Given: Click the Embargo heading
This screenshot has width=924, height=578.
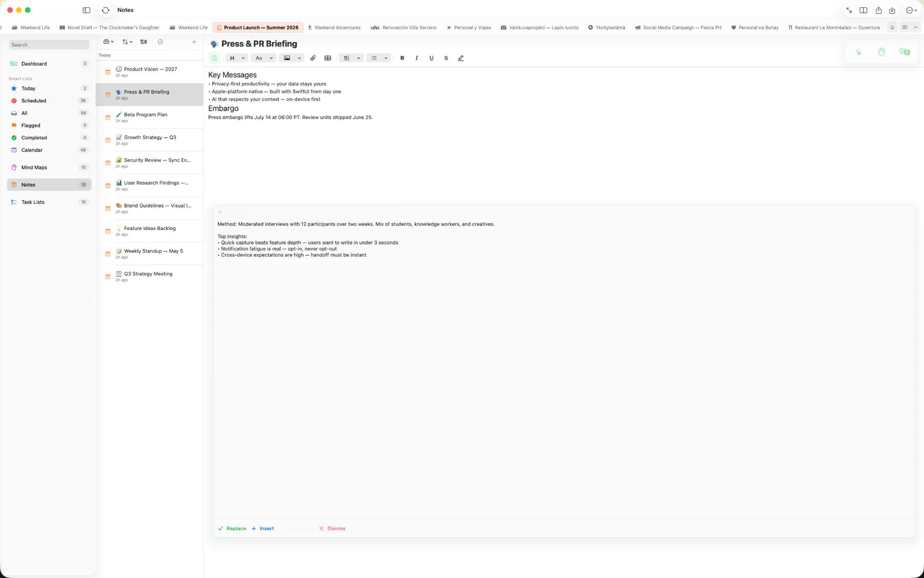Looking at the screenshot, I should [223, 108].
